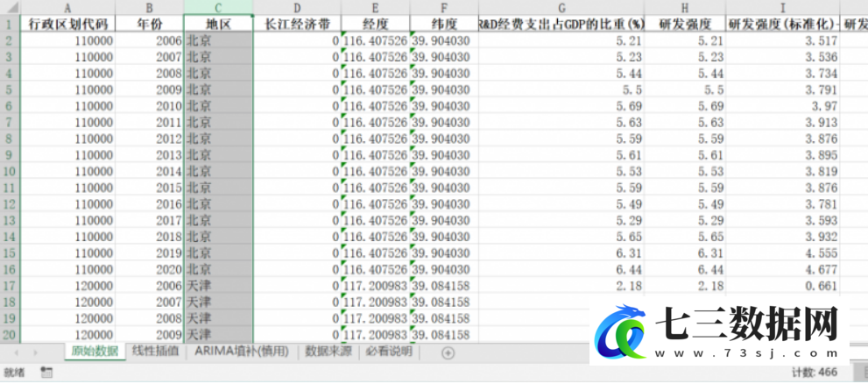Image resolution: width=868 pixels, height=384 pixels.
Task: Click the 地区 header cell
Action: tap(218, 24)
